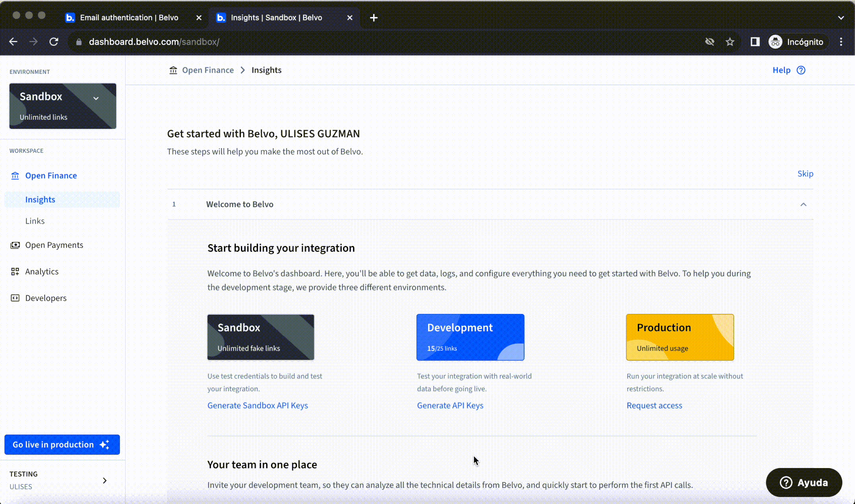Open the tab search dropdown arrow

(841, 18)
